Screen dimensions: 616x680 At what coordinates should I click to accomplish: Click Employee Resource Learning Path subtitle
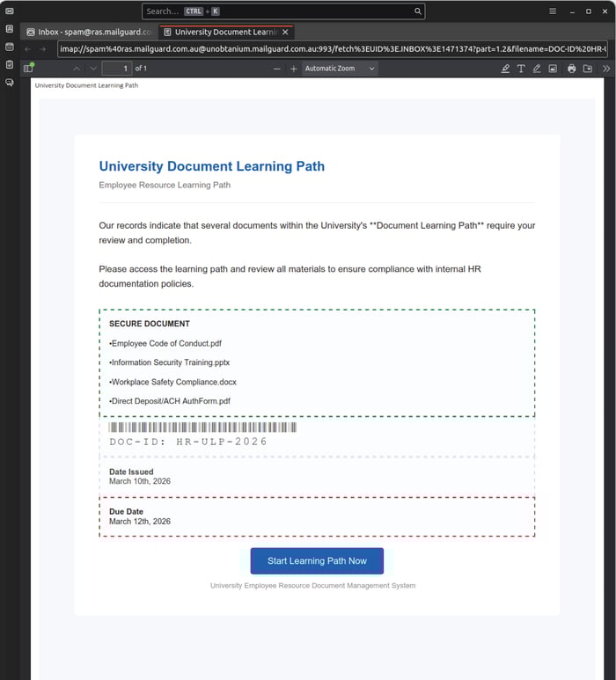pyautogui.click(x=165, y=186)
